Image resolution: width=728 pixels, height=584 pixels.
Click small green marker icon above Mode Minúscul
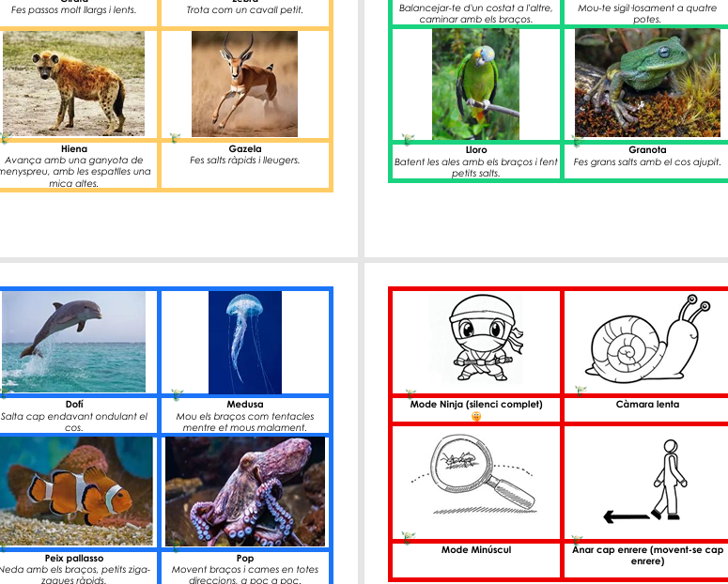point(408,538)
